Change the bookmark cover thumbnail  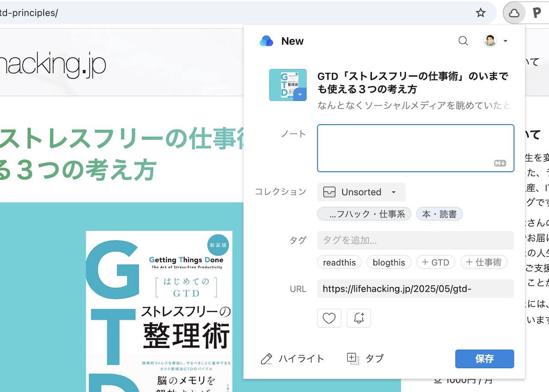(288, 85)
